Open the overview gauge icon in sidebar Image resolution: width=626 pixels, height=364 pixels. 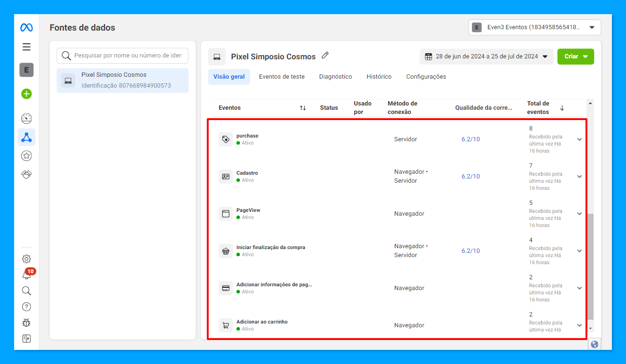(26, 119)
